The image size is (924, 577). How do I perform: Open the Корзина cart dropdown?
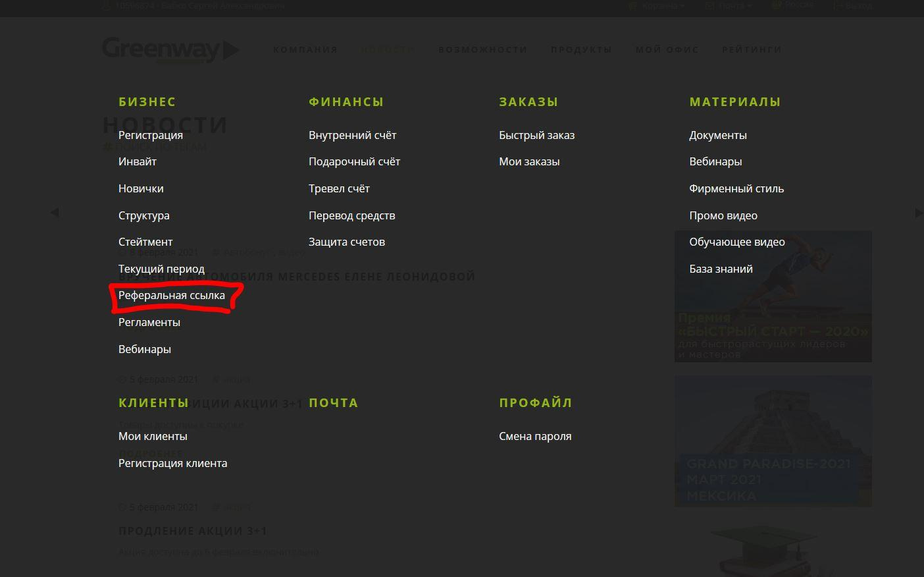pos(659,5)
